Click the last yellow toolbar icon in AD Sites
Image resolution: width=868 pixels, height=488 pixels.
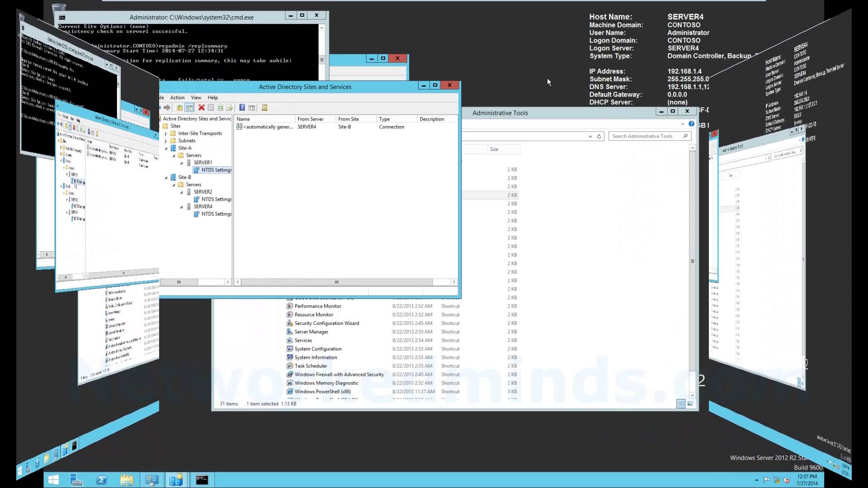[x=264, y=108]
